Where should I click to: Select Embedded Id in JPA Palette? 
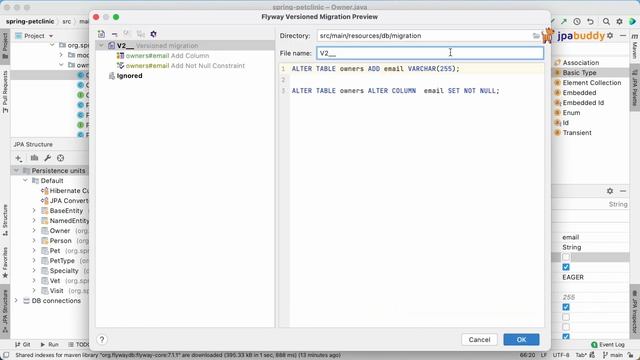(x=583, y=103)
